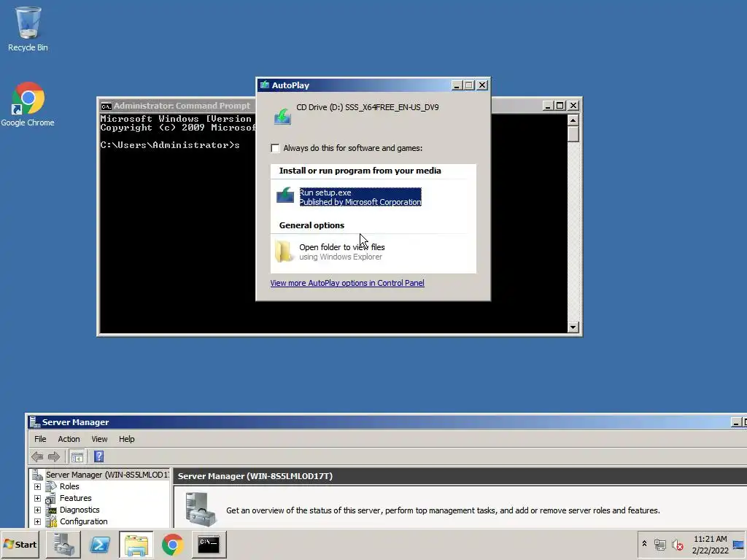This screenshot has width=747, height=560.
Task: Enable Always do this for software and games
Action: (275, 148)
